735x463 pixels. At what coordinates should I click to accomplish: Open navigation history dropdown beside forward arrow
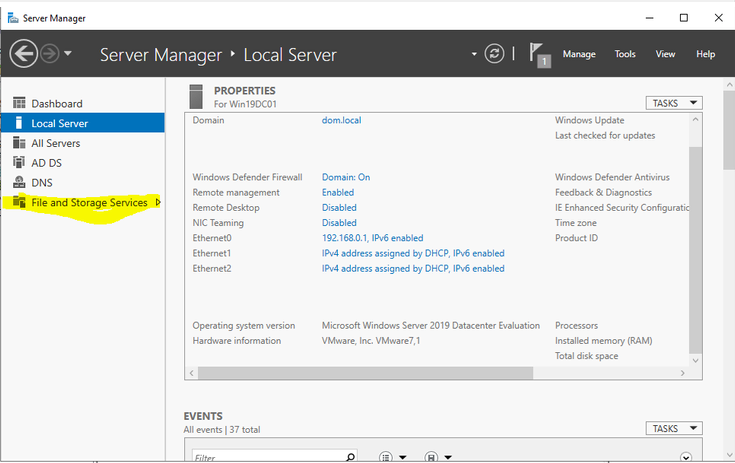[x=68, y=54]
